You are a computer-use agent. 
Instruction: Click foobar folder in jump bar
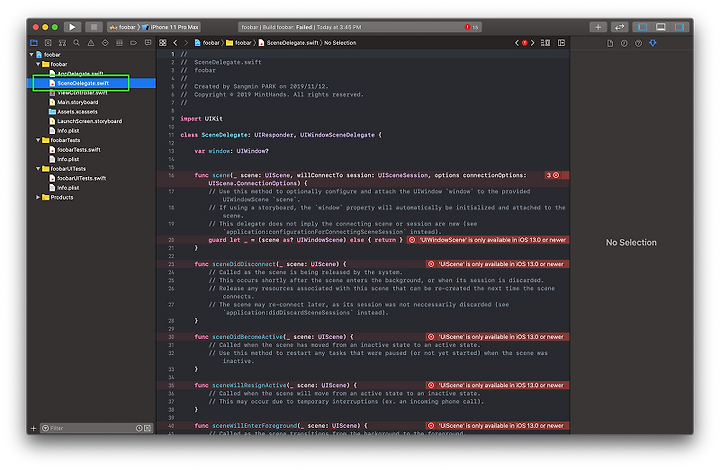click(x=239, y=43)
